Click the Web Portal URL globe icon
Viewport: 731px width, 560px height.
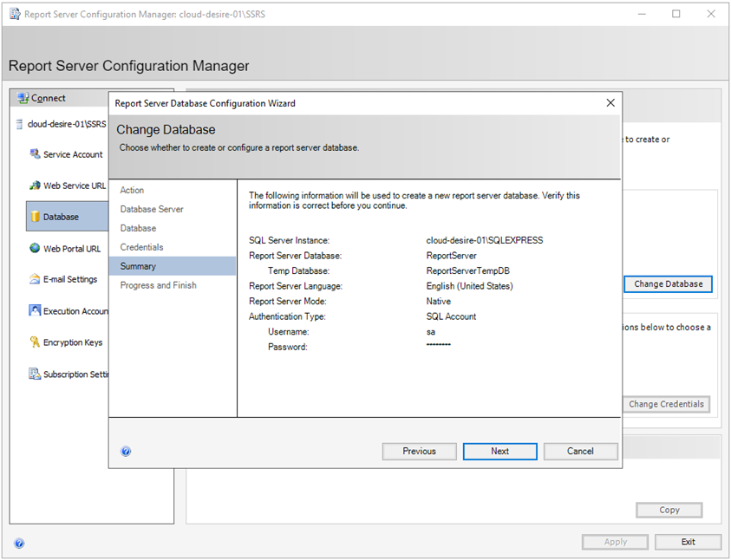35,249
